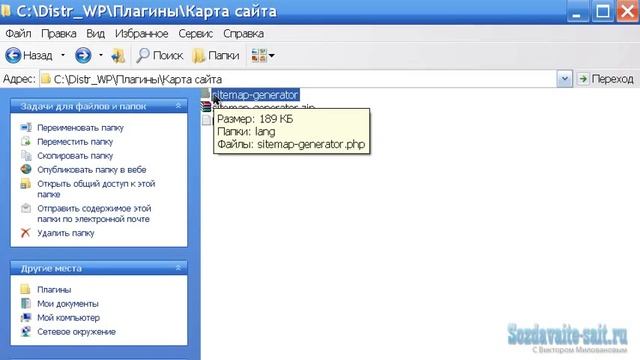Click Переименовать папку link

[x=80, y=128]
